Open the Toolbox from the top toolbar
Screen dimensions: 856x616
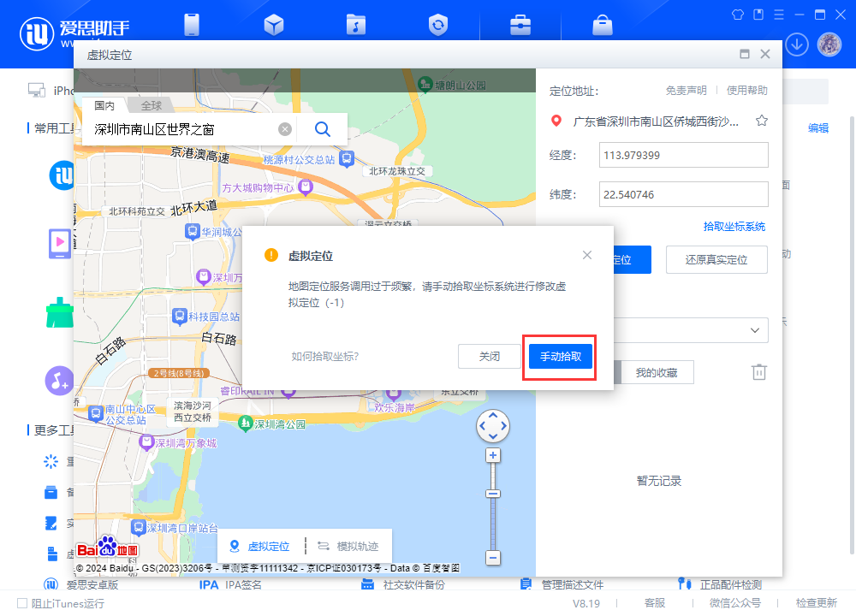[520, 25]
